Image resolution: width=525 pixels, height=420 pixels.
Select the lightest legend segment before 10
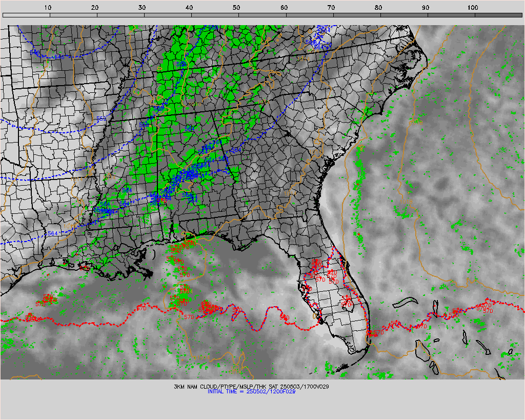point(26,15)
